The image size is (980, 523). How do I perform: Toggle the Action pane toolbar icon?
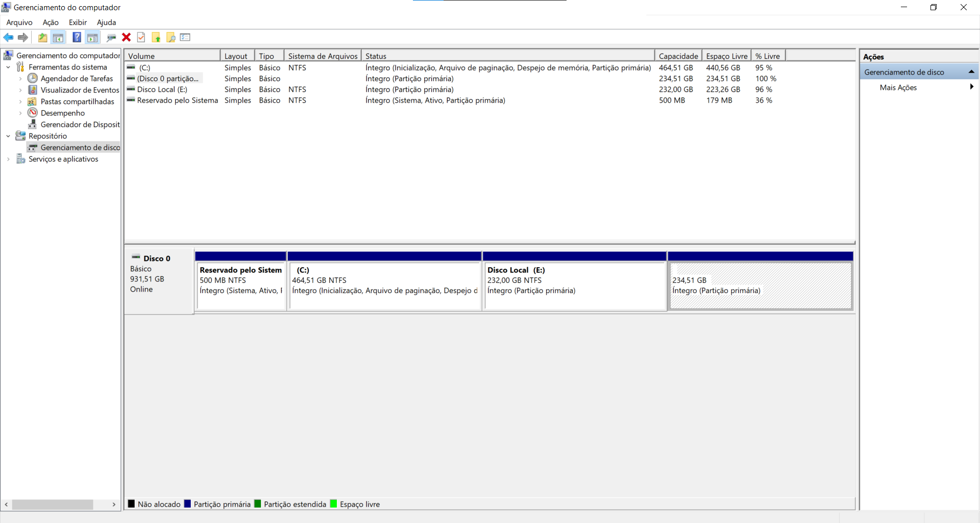(x=92, y=37)
